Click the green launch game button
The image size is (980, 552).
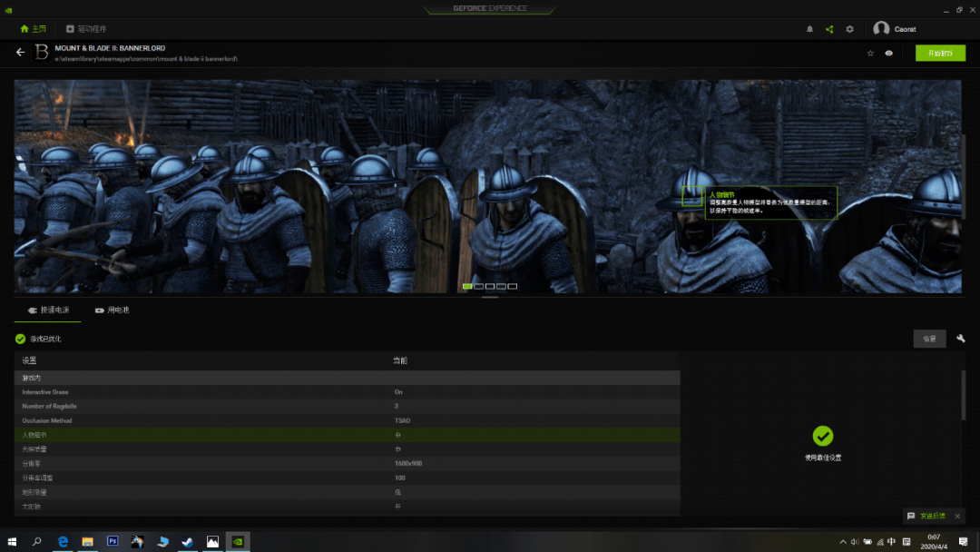(940, 53)
